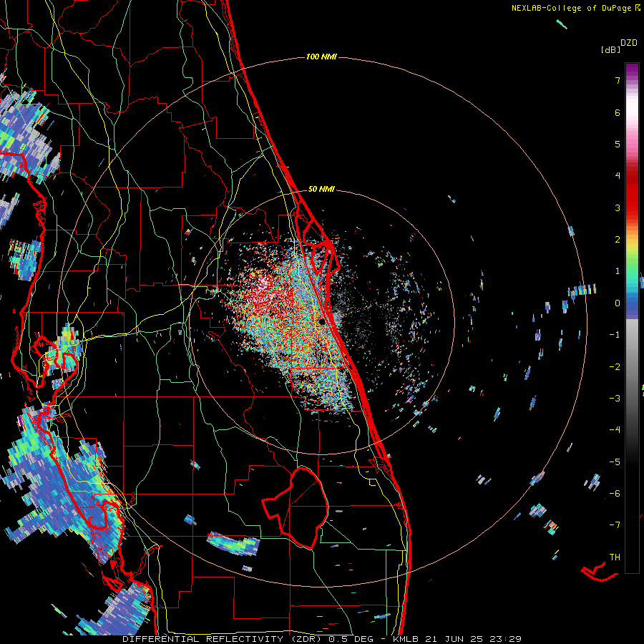Click the 1 tick label on the scale

(618, 271)
